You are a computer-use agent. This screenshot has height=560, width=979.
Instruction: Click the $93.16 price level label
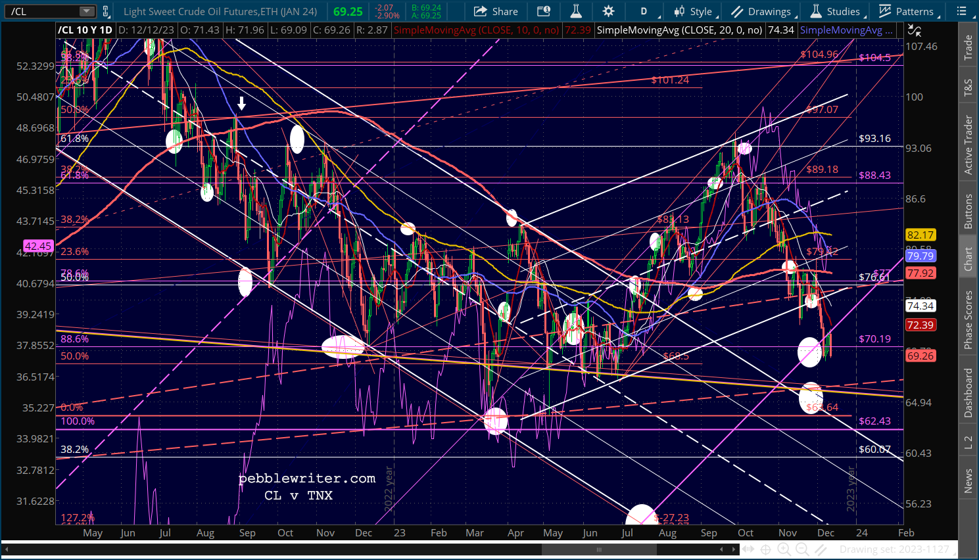[874, 138]
